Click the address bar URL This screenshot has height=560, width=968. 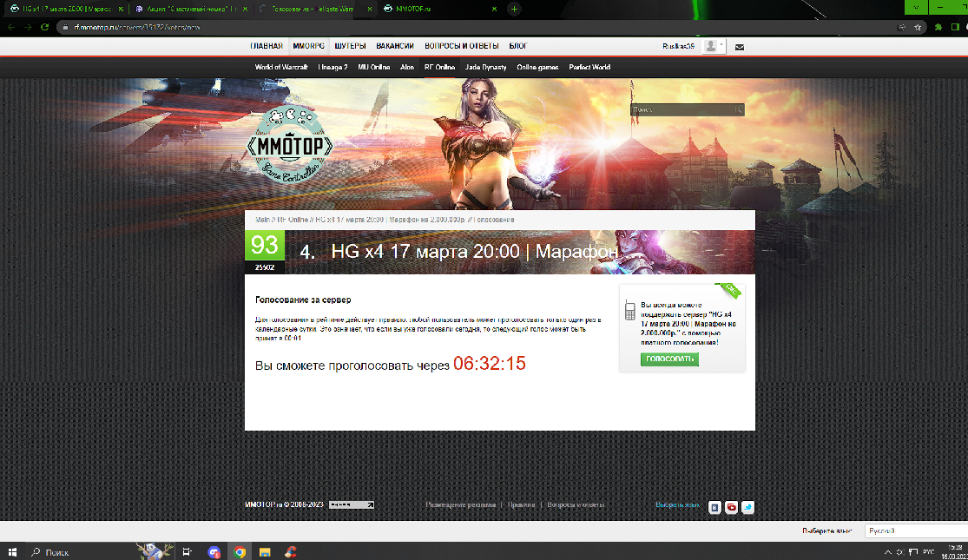[x=137, y=27]
